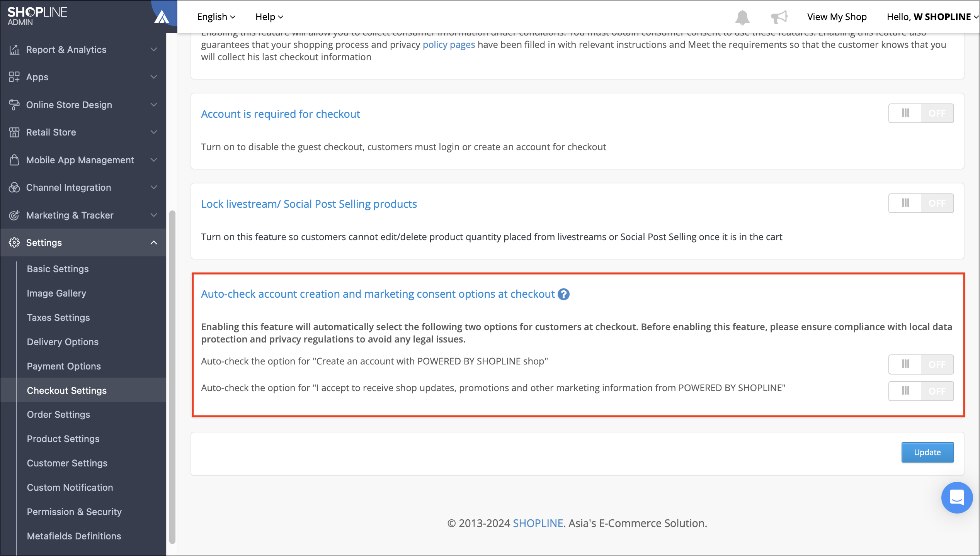The image size is (980, 556).
Task: Click the Online Store Design paint roller icon
Action: pos(14,105)
